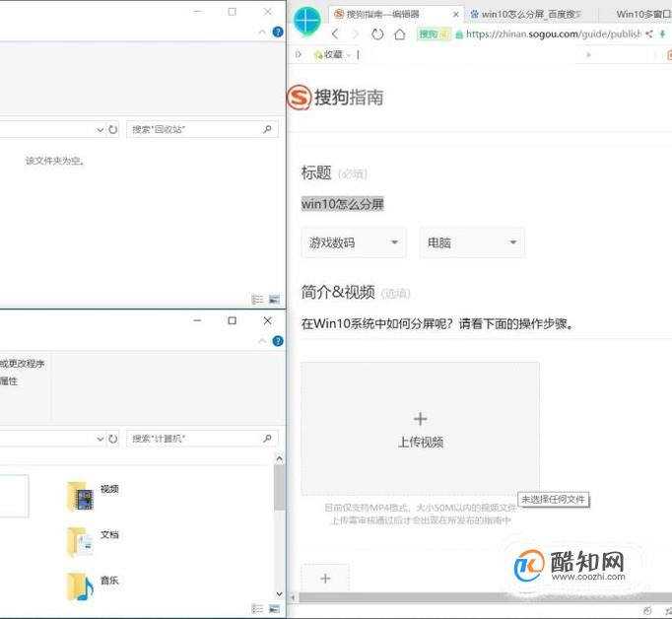Screen dimensions: 672x619
Task: Open the 收藏 favorites star icon
Action: tap(318, 54)
